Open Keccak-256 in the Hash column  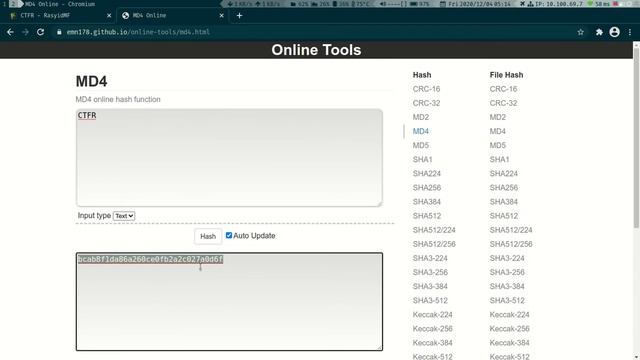(x=432, y=328)
